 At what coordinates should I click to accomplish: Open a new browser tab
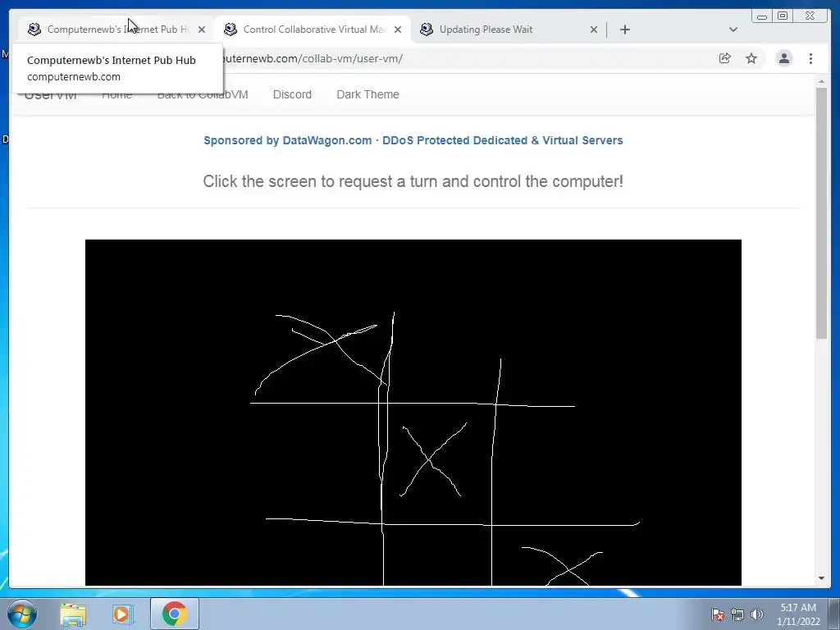tap(624, 30)
